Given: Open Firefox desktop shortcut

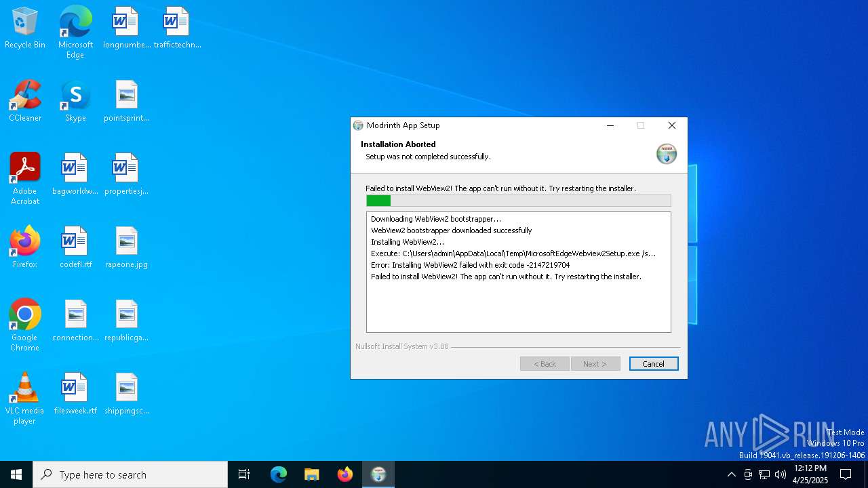Looking at the screenshot, I should coord(25,248).
